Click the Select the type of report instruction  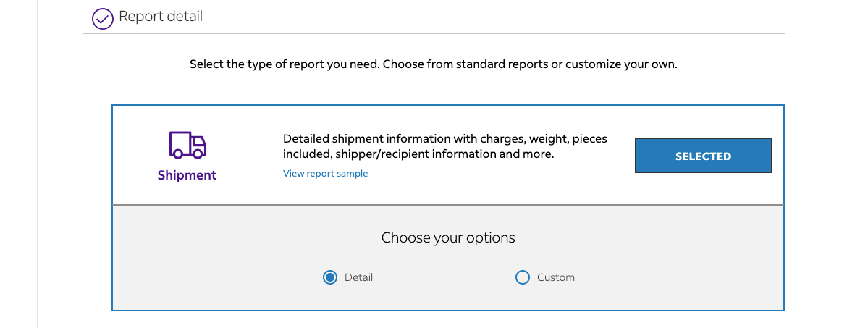point(433,64)
